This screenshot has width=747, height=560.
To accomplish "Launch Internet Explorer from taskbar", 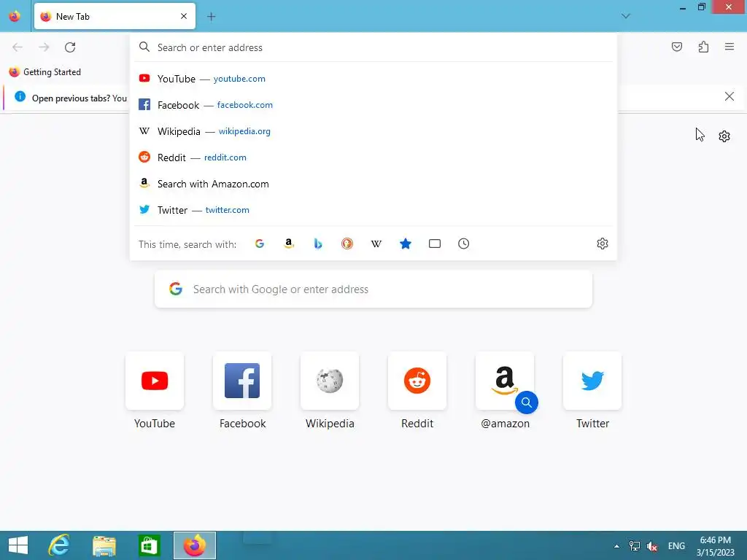I will (59, 545).
